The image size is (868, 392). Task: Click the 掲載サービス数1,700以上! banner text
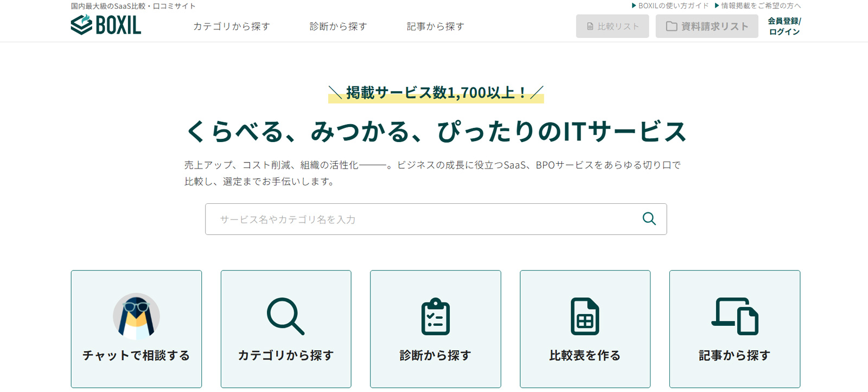coord(436,93)
